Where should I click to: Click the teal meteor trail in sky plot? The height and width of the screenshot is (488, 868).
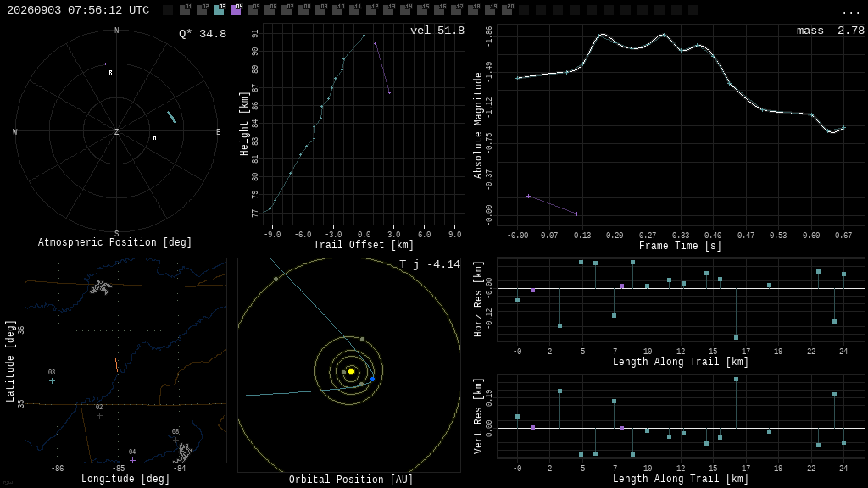pyautogui.click(x=171, y=117)
